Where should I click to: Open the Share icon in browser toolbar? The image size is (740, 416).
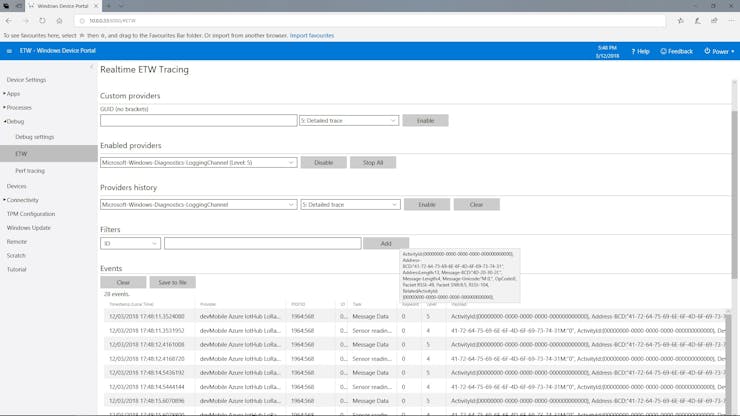click(714, 21)
